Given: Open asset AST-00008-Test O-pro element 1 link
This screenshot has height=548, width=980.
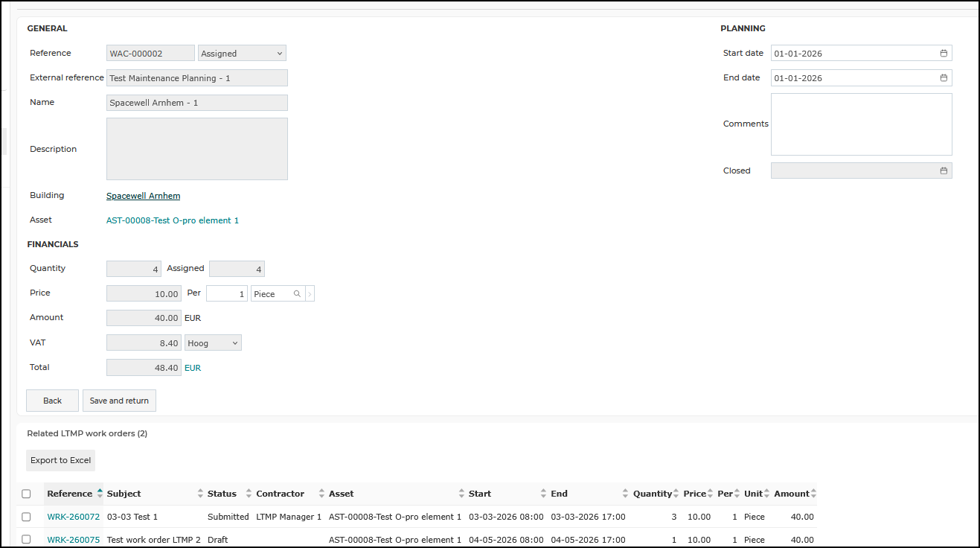Looking at the screenshot, I should click(x=173, y=220).
